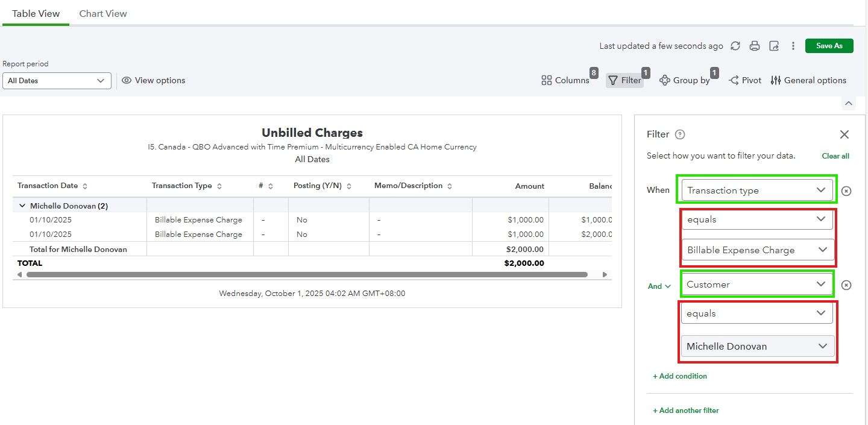Print the Unbilled Charges report

click(755, 46)
